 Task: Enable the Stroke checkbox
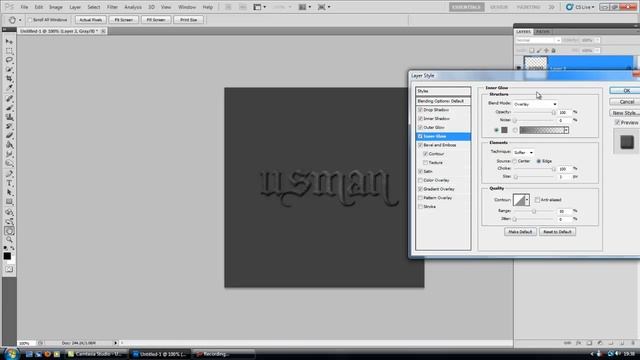pos(420,207)
